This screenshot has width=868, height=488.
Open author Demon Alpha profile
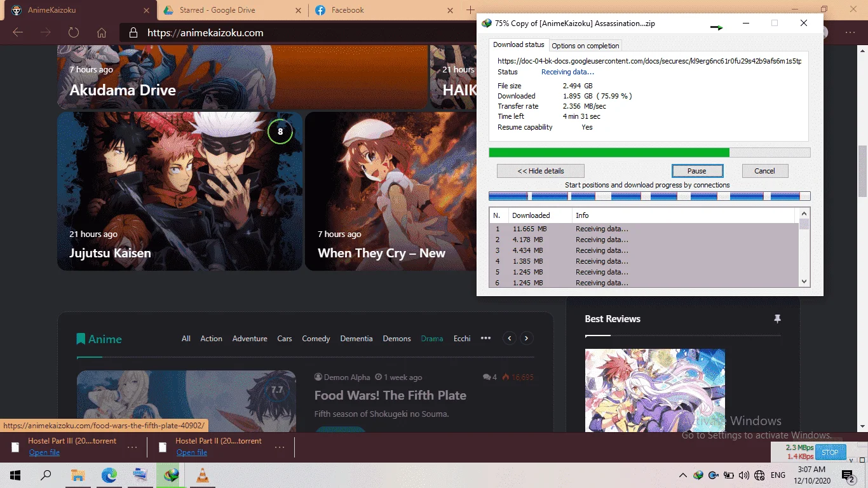click(342, 377)
